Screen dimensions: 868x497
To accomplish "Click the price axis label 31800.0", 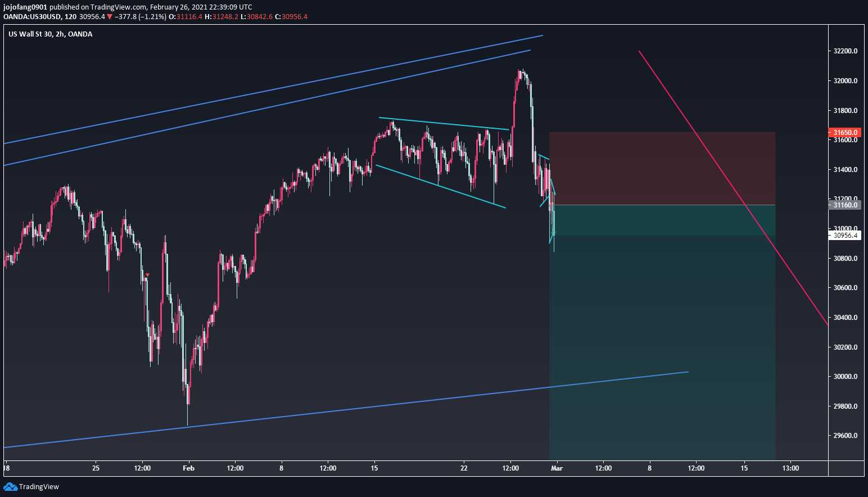I will (846, 111).
